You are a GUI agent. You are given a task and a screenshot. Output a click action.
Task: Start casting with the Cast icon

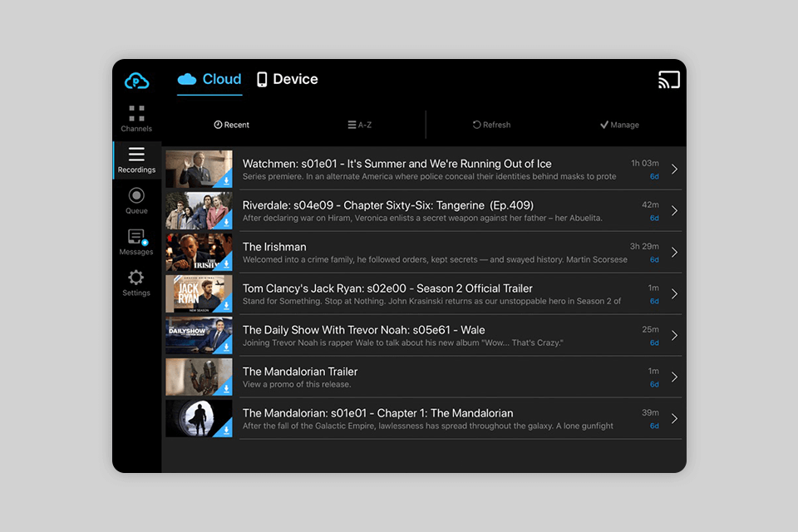(x=669, y=81)
